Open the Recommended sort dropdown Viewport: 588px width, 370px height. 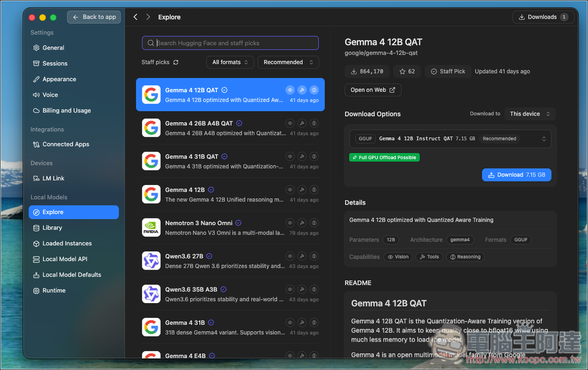pos(288,62)
